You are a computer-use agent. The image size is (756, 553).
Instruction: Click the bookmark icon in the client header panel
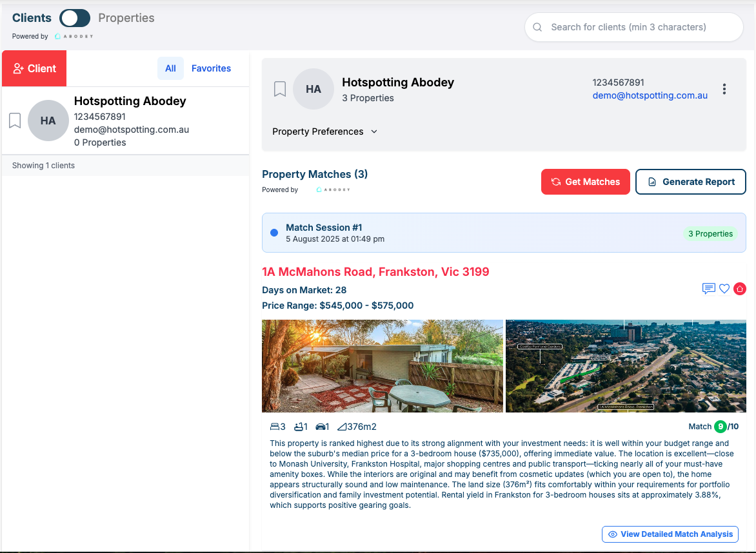[280, 89]
